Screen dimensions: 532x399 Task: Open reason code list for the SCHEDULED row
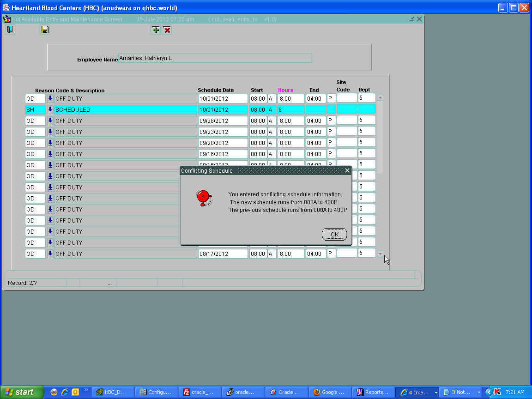tap(50, 109)
